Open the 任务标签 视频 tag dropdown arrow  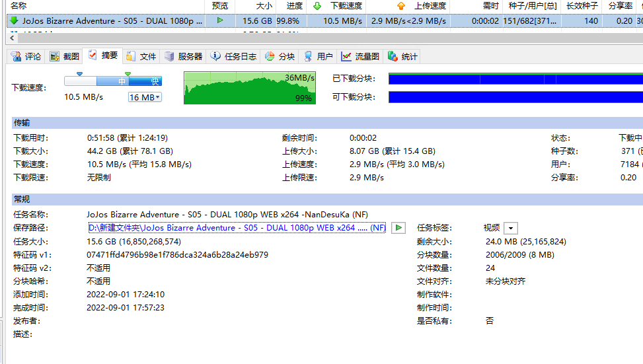coord(510,228)
